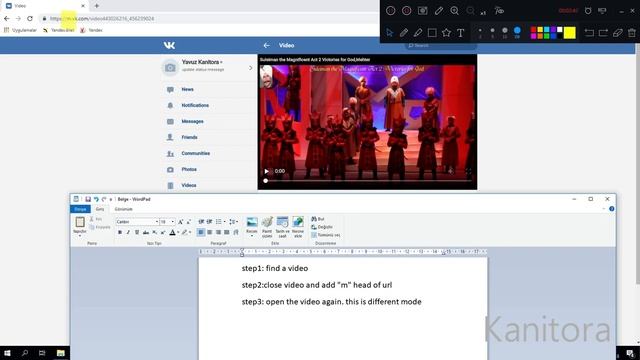This screenshot has height=360, width=640.
Task: Click the Bul (find) button in WordPad
Action: [x=318, y=219]
